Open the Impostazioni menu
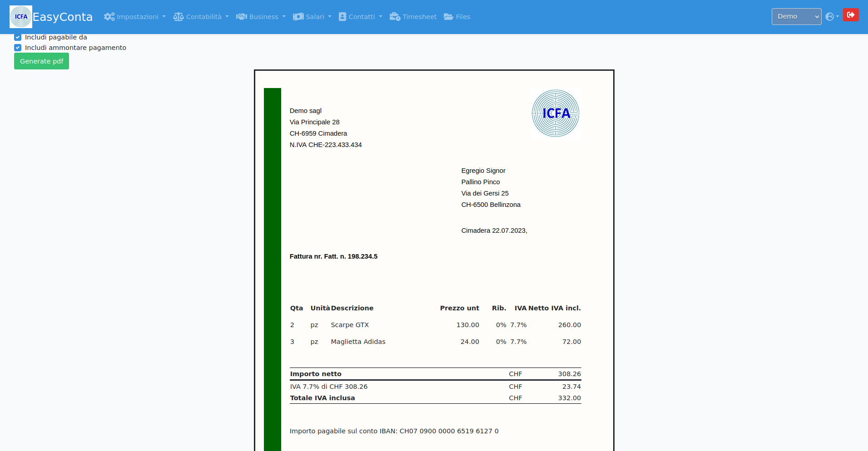This screenshot has width=868, height=451. (x=135, y=17)
